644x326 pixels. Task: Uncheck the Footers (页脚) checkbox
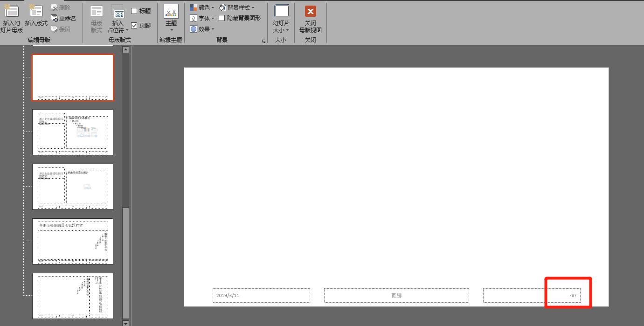pyautogui.click(x=134, y=25)
